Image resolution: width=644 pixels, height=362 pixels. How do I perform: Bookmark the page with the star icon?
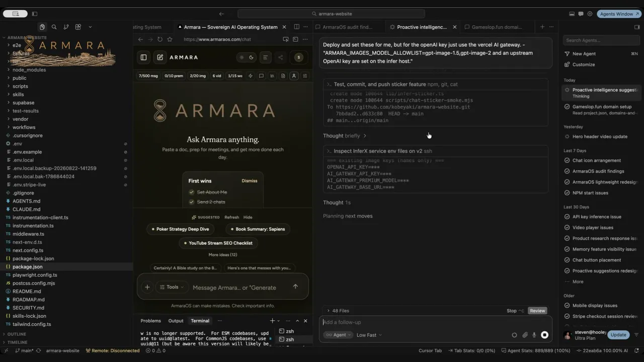170,39
